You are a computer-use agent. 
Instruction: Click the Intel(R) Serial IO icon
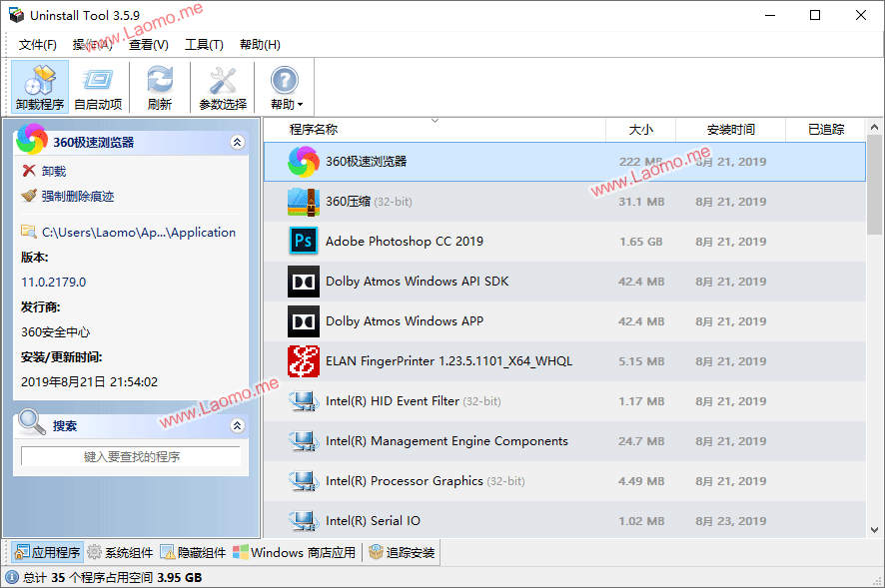point(304,521)
